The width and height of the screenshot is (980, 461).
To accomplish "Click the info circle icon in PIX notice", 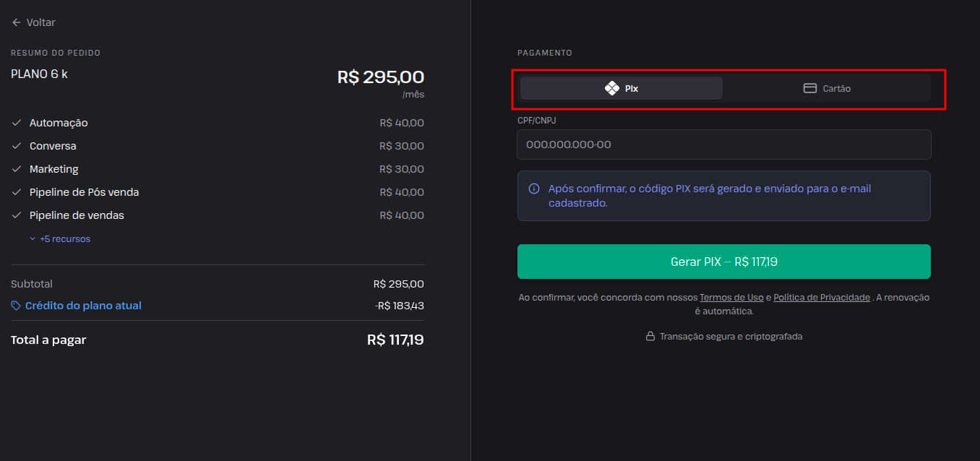I will (x=534, y=189).
